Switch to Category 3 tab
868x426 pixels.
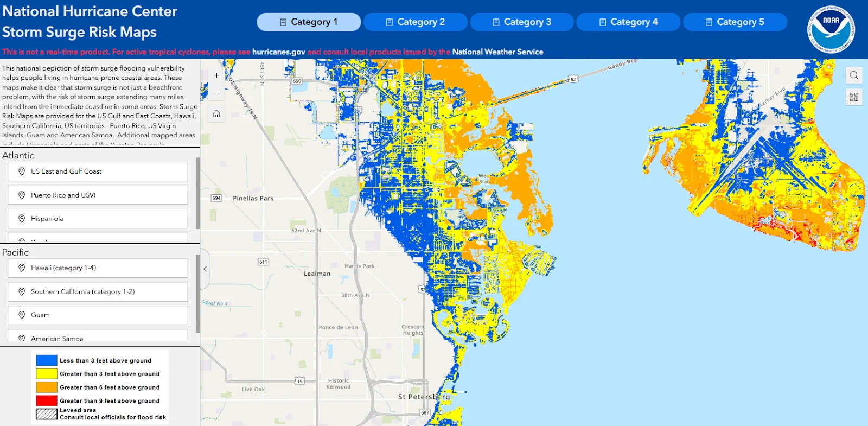pos(522,22)
